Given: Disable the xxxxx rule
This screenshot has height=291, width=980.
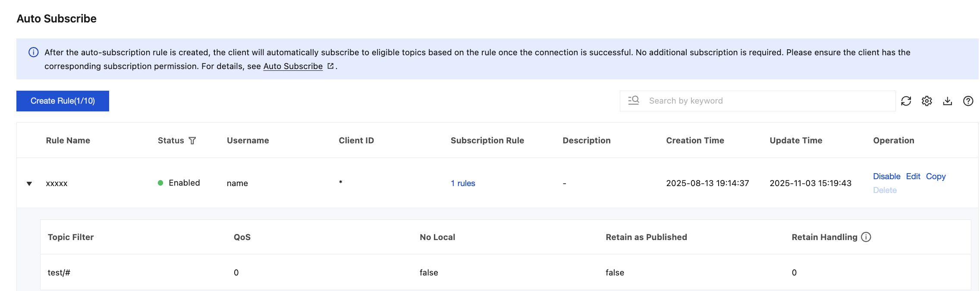Looking at the screenshot, I should 886,176.
